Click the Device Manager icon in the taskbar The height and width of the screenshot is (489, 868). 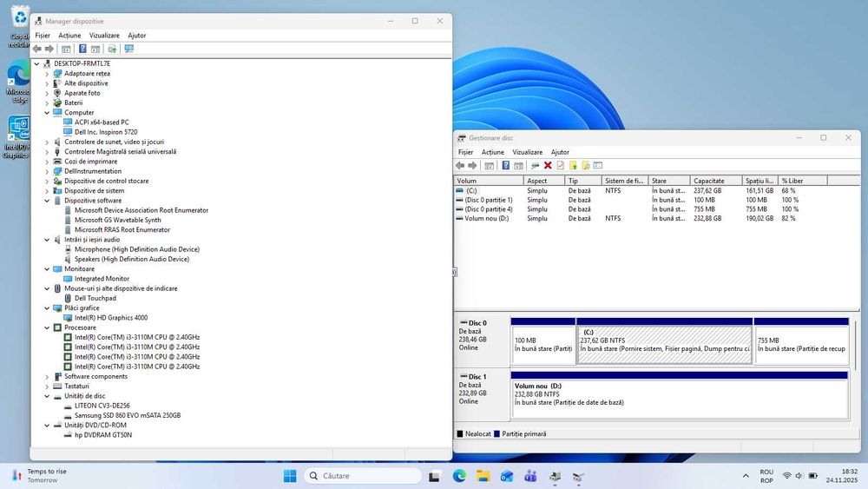click(555, 476)
